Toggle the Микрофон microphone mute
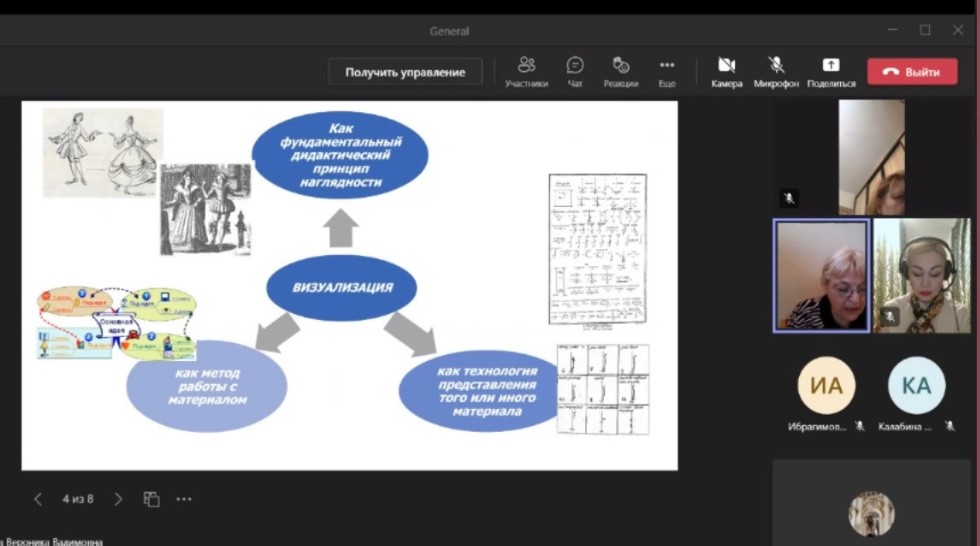 coord(776,71)
